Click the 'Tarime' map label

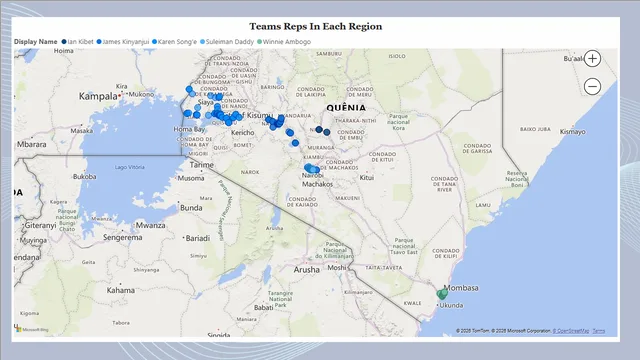pyautogui.click(x=202, y=165)
